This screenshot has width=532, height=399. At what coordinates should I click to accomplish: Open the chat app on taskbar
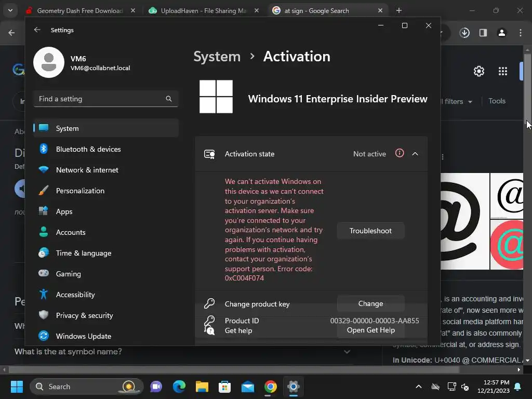[x=156, y=387]
